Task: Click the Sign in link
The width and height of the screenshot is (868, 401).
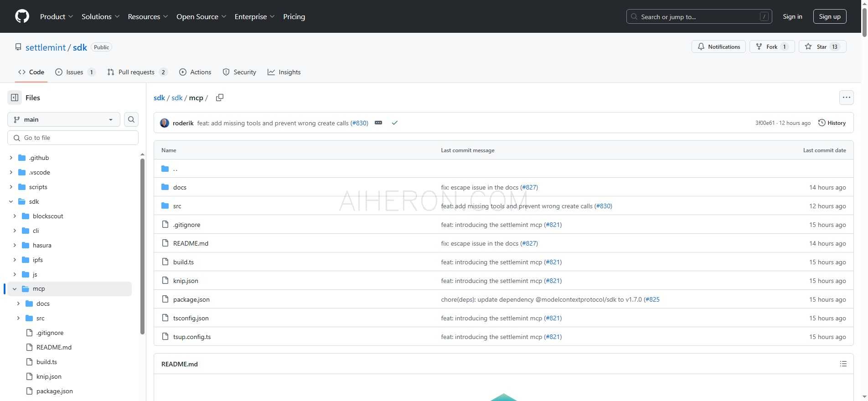Action: coord(792,16)
